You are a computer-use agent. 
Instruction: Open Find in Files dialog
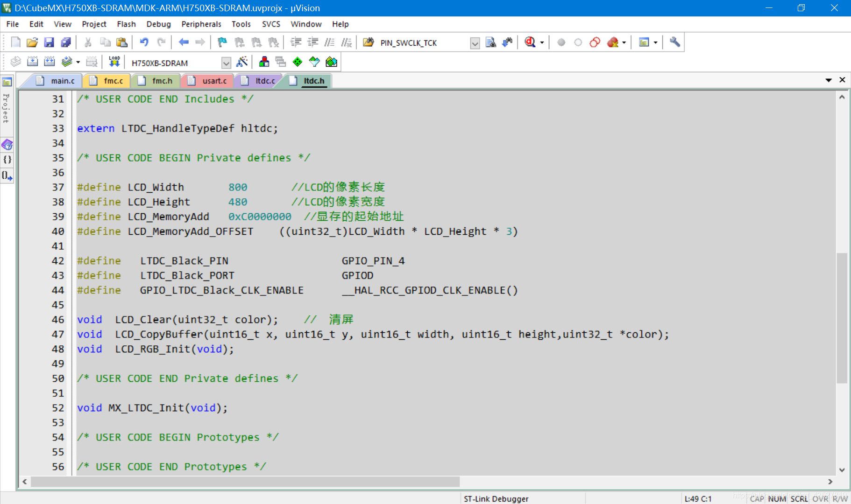click(369, 42)
